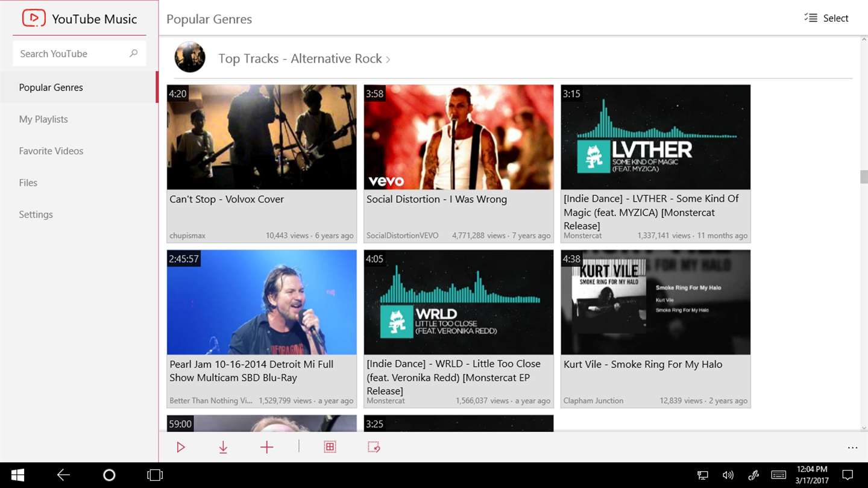Click title Kurt Vile - Smoke Ring For My Halo
This screenshot has height=488, width=868.
tap(643, 364)
